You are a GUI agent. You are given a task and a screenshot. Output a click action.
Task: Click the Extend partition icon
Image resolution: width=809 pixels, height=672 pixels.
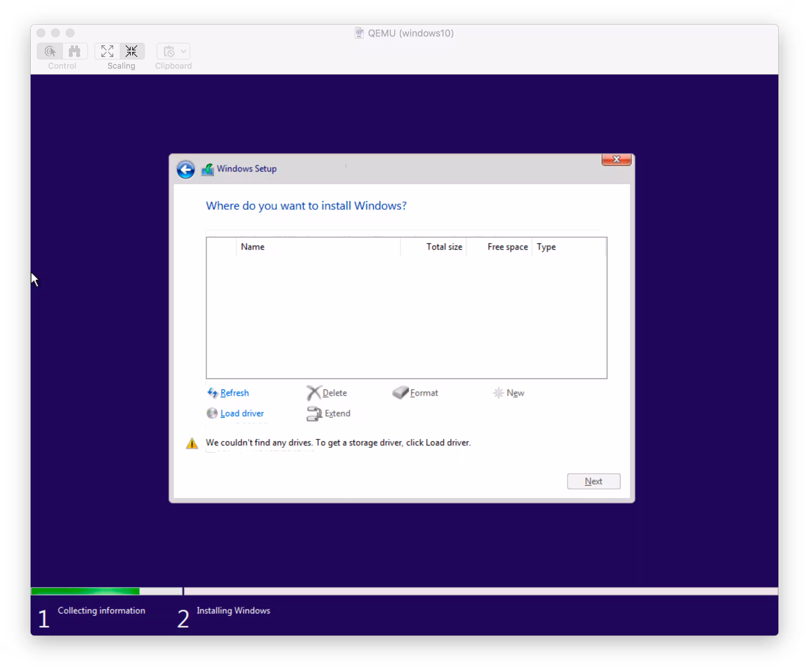pyautogui.click(x=314, y=413)
